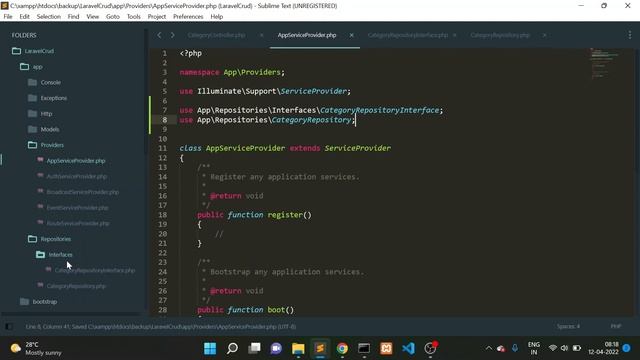Image resolution: width=640 pixels, height=360 pixels.
Task: Open CategoryRepositoryInterface.php in sidebar
Action: [x=95, y=270]
